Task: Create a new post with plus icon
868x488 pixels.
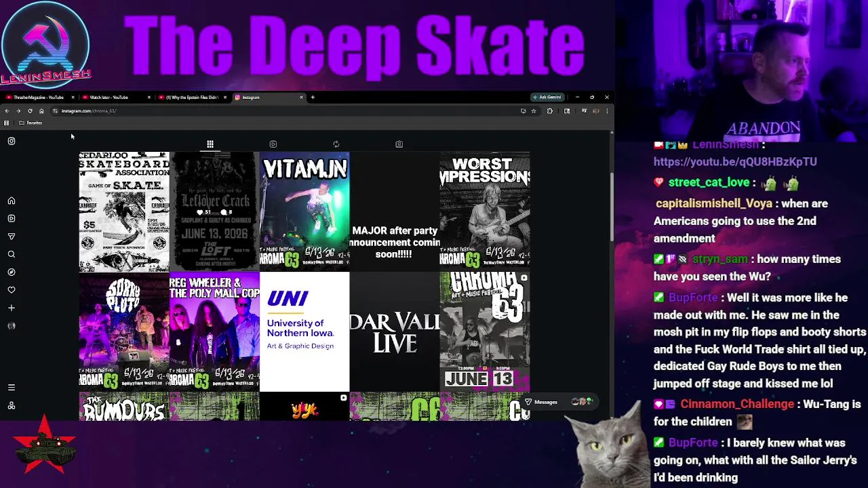Action: [12, 308]
